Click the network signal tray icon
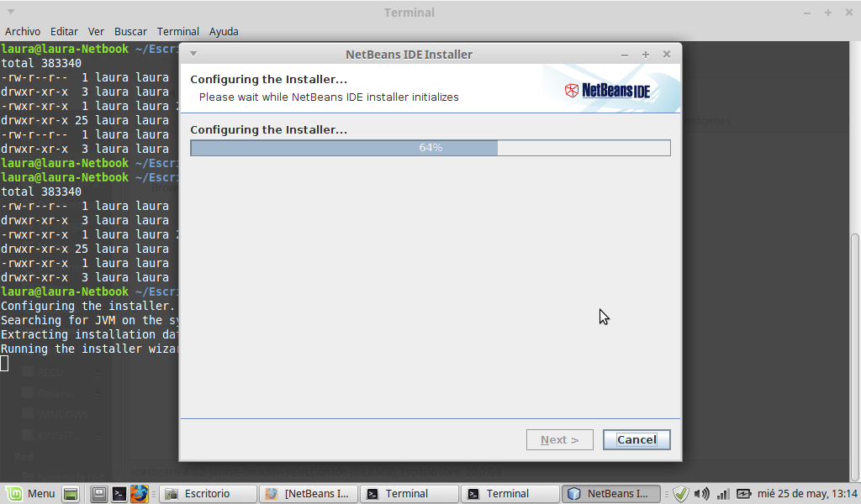Screen dimensions: 861x504 pyautogui.click(x=722, y=494)
